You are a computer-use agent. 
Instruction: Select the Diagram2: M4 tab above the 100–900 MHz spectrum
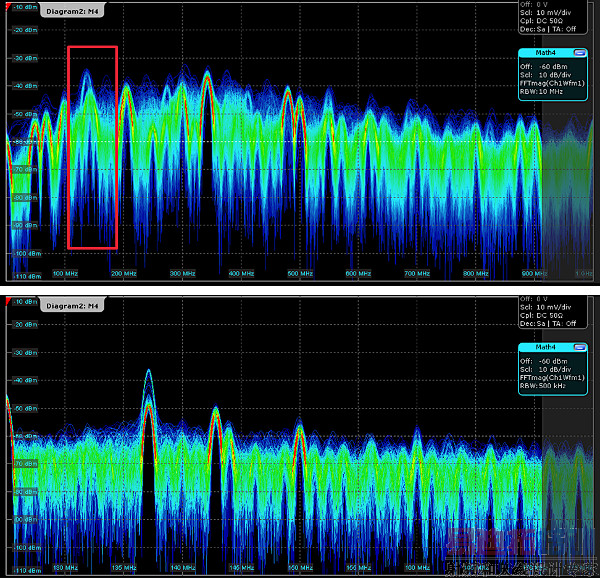click(x=72, y=11)
